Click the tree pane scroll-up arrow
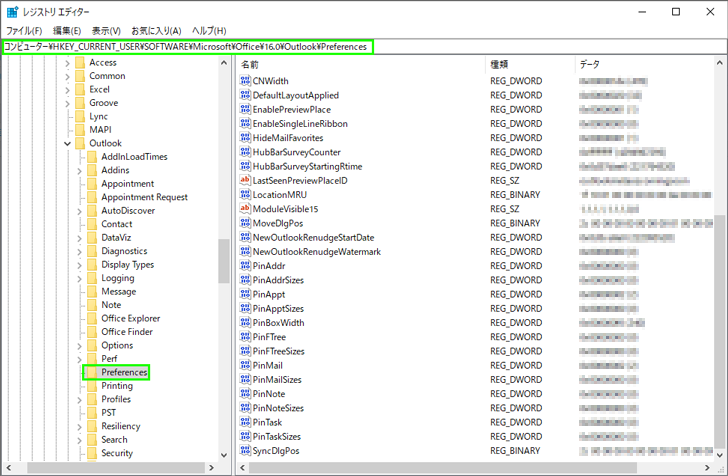Screen dimensions: 728x476 pos(224,63)
